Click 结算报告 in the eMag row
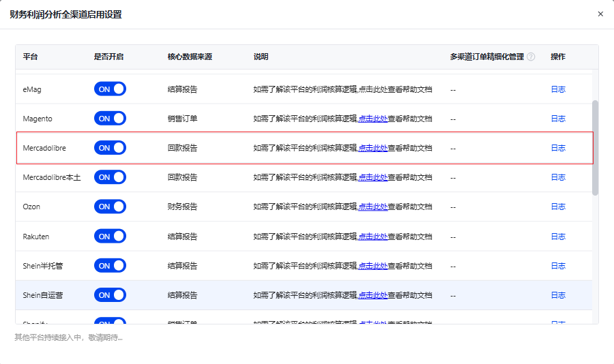This screenshot has width=614, height=364. [182, 89]
